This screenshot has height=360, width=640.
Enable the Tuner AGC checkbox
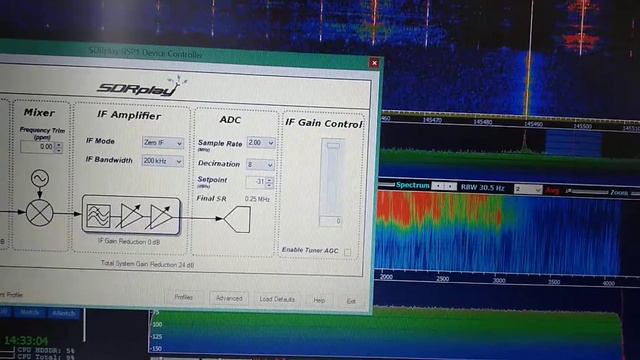click(x=347, y=252)
